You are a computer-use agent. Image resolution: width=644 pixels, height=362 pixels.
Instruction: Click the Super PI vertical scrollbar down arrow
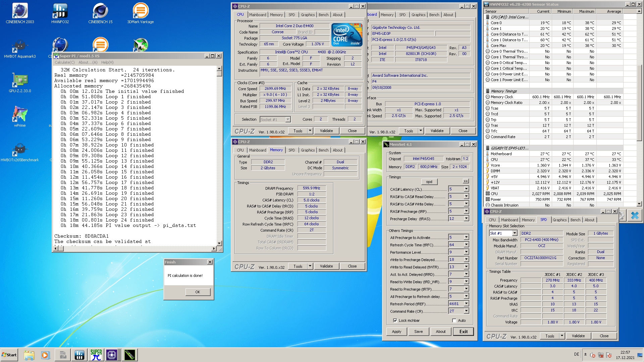219,243
